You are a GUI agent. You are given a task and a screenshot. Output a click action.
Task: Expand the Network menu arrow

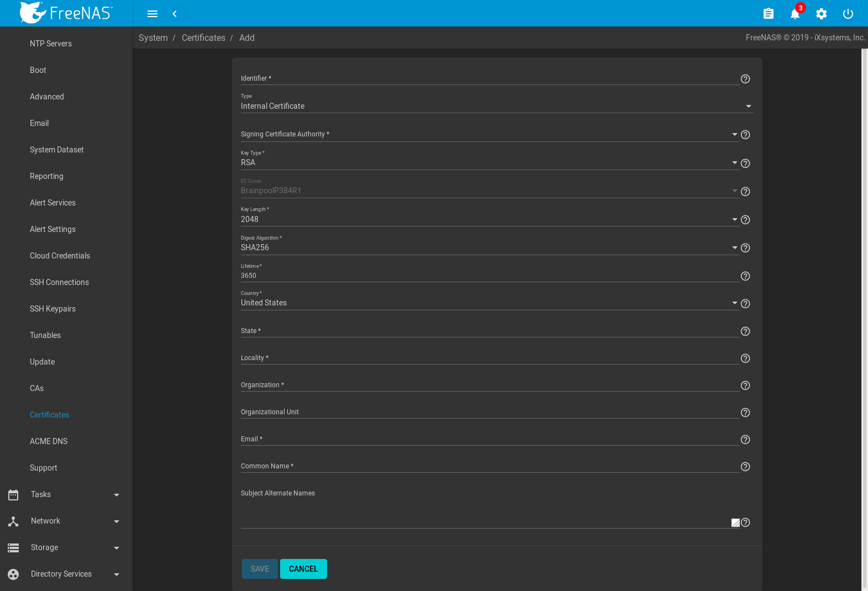tap(117, 521)
